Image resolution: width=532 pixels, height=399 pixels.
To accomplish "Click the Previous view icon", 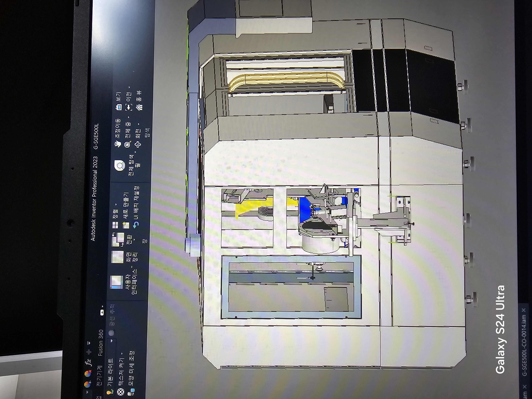I will coord(129,107).
